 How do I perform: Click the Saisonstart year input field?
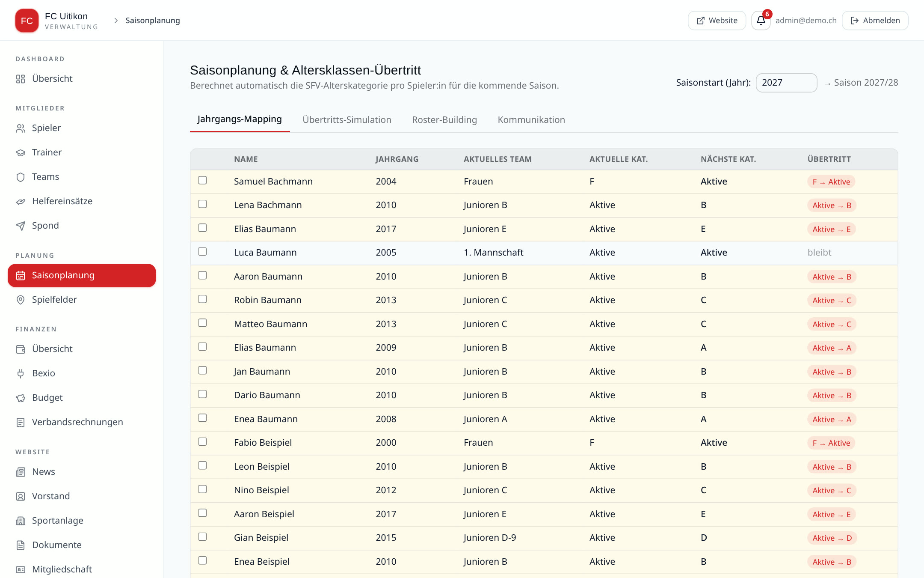(x=786, y=83)
